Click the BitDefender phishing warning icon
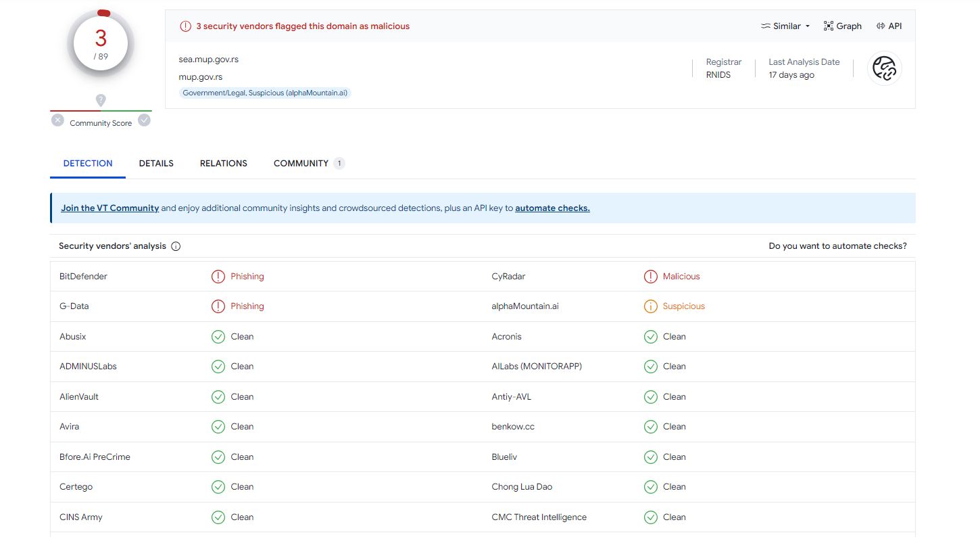Screen dimensions: 980x537 218,277
